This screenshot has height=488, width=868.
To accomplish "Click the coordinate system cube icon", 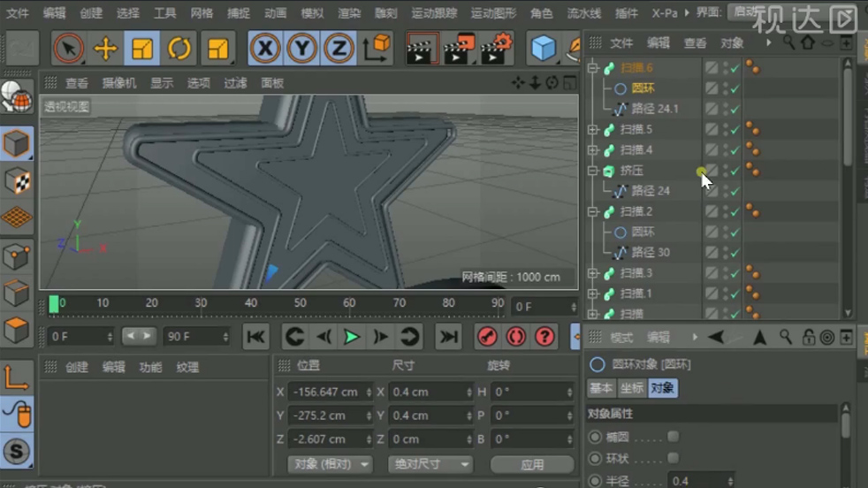I will click(x=377, y=49).
